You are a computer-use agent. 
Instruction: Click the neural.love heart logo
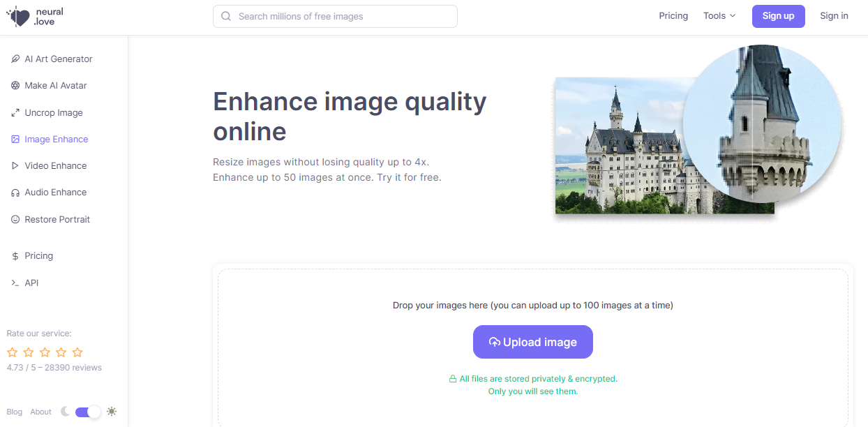click(x=18, y=17)
